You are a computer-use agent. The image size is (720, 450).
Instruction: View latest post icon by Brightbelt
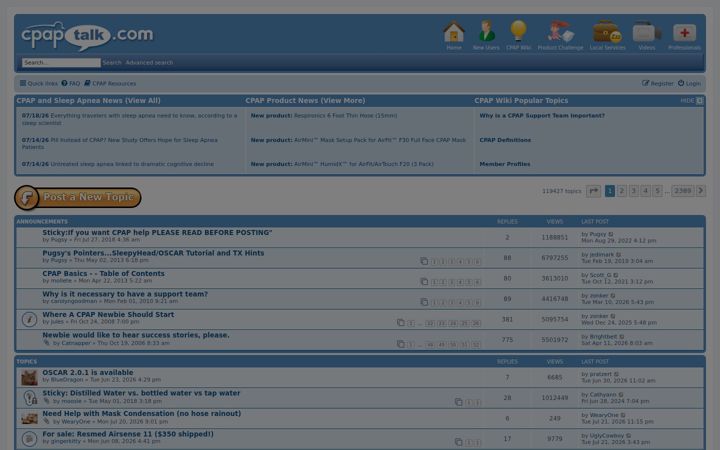[622, 337]
